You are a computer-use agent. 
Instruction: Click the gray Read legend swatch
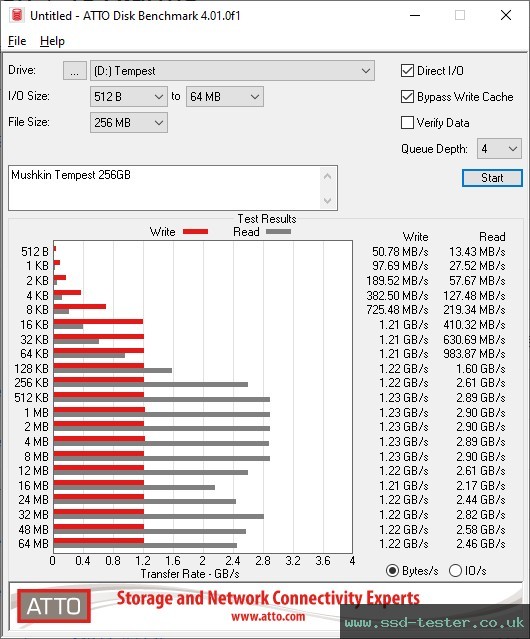pyautogui.click(x=278, y=232)
